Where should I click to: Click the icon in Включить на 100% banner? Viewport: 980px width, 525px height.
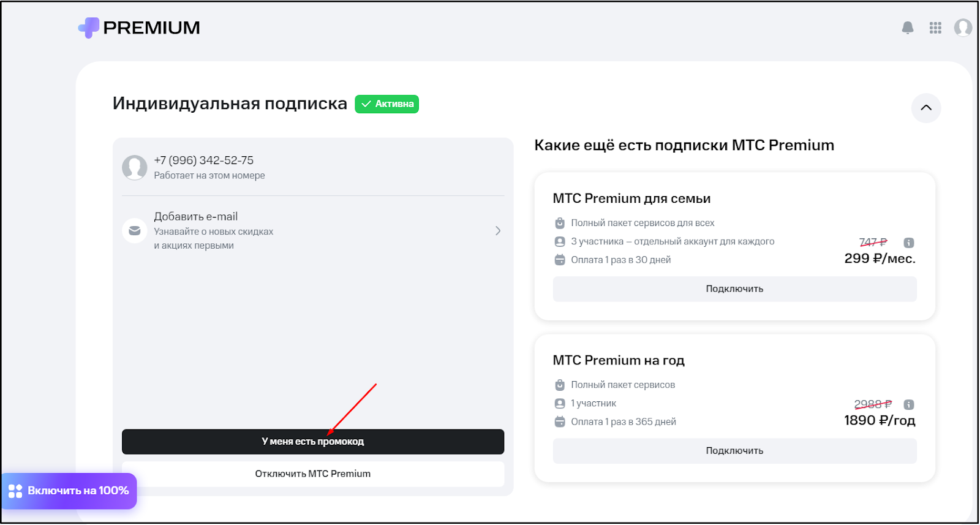tap(15, 491)
